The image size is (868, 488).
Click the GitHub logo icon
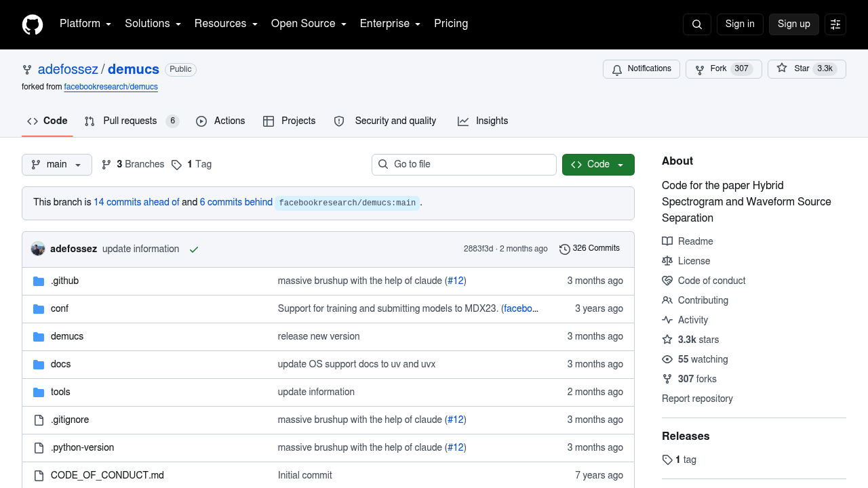(x=33, y=24)
